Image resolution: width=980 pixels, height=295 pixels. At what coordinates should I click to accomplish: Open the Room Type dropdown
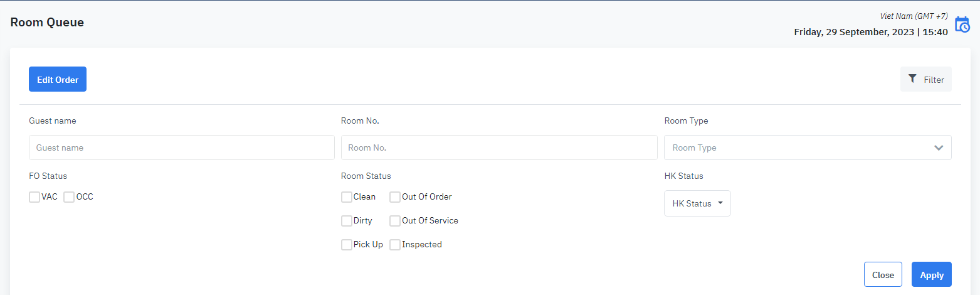coord(807,148)
